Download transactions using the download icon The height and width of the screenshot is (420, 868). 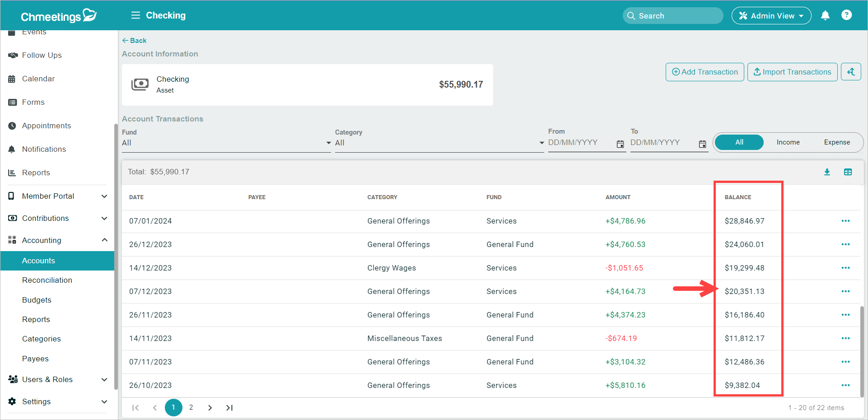click(x=827, y=172)
